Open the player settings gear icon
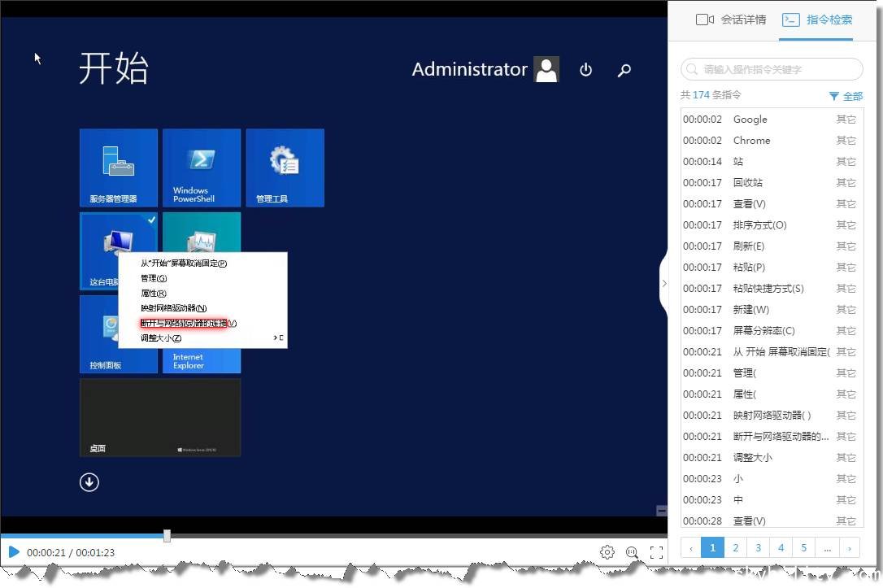The image size is (883, 588). 607,552
